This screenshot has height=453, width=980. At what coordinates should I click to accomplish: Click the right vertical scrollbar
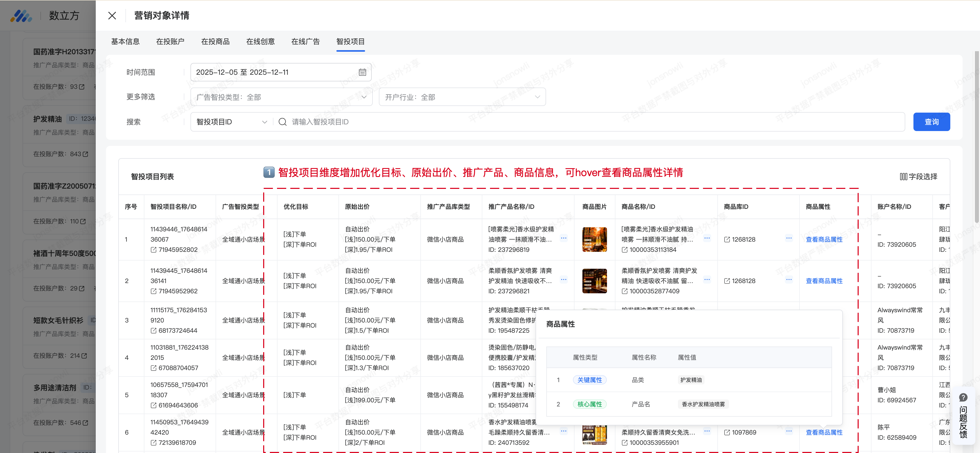tap(976, 137)
